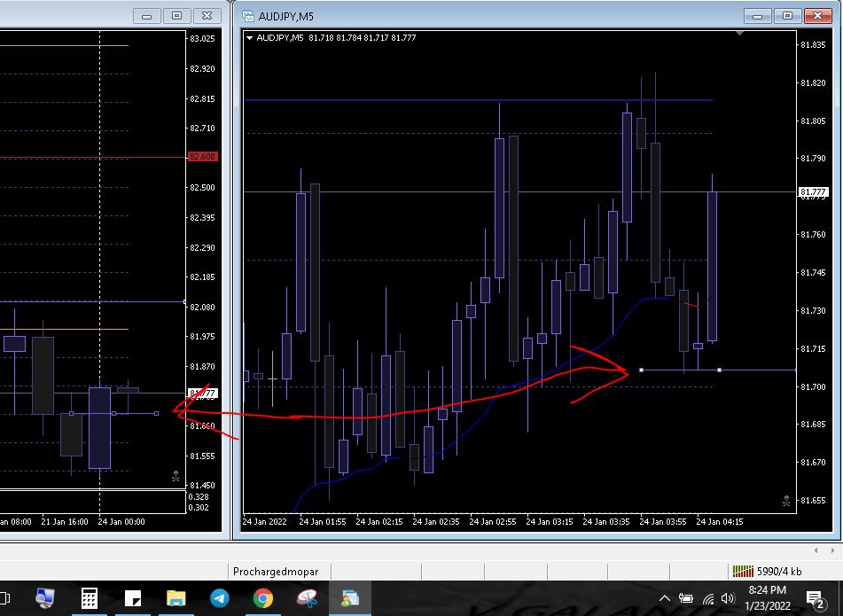This screenshot has height=616, width=843.
Task: Click the AUDJPY,M5 window title bar icon
Action: (x=246, y=16)
